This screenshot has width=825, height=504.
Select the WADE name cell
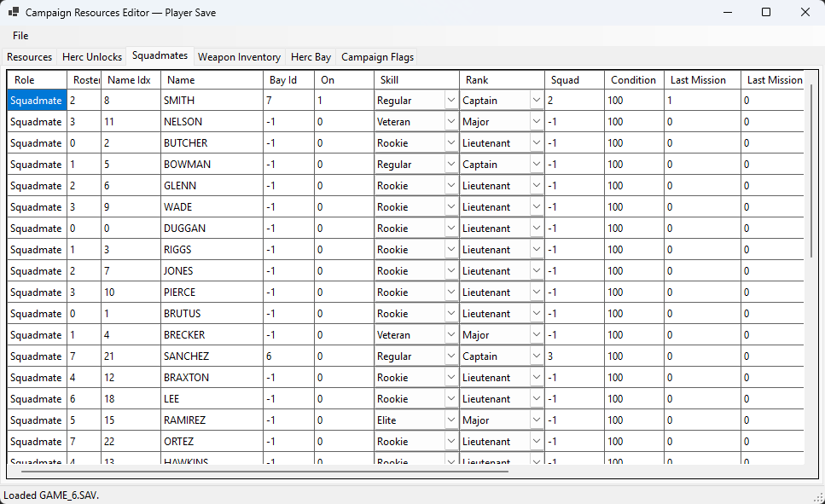tap(212, 206)
